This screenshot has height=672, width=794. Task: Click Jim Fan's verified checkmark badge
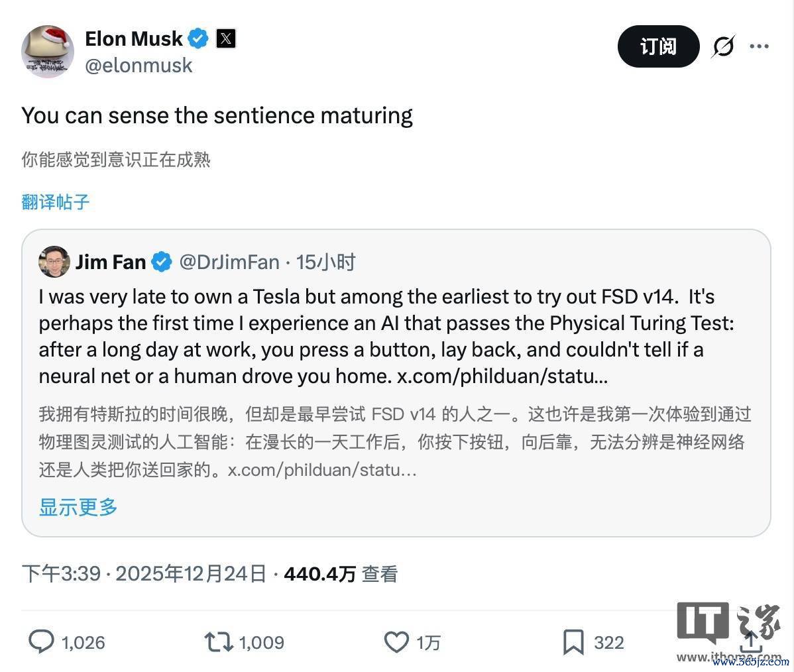(162, 262)
